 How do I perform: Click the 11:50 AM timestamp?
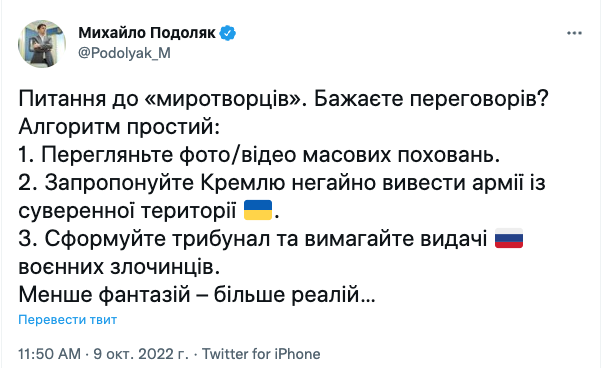[49, 354]
